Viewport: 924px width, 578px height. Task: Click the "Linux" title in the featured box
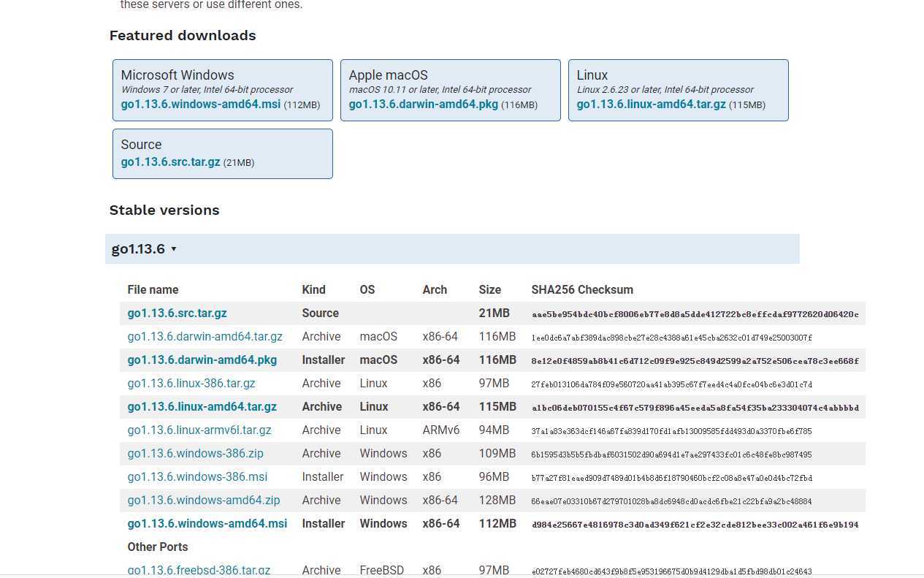click(x=592, y=75)
